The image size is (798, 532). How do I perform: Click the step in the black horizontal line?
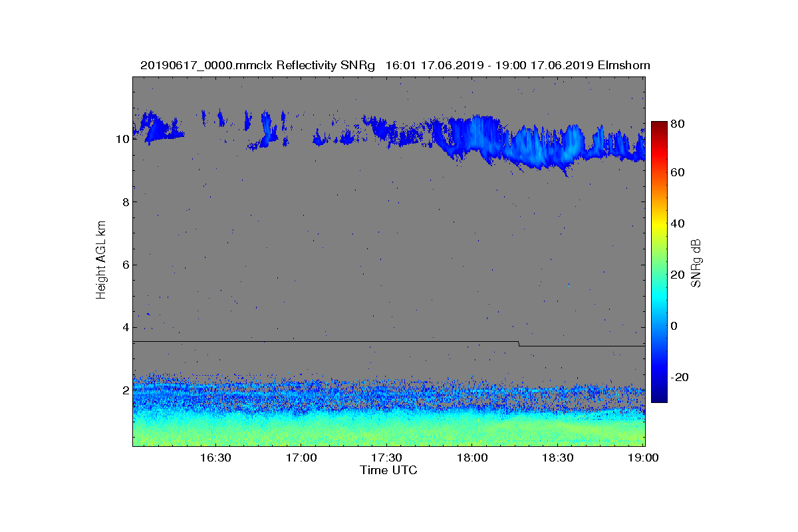pyautogui.click(x=519, y=344)
